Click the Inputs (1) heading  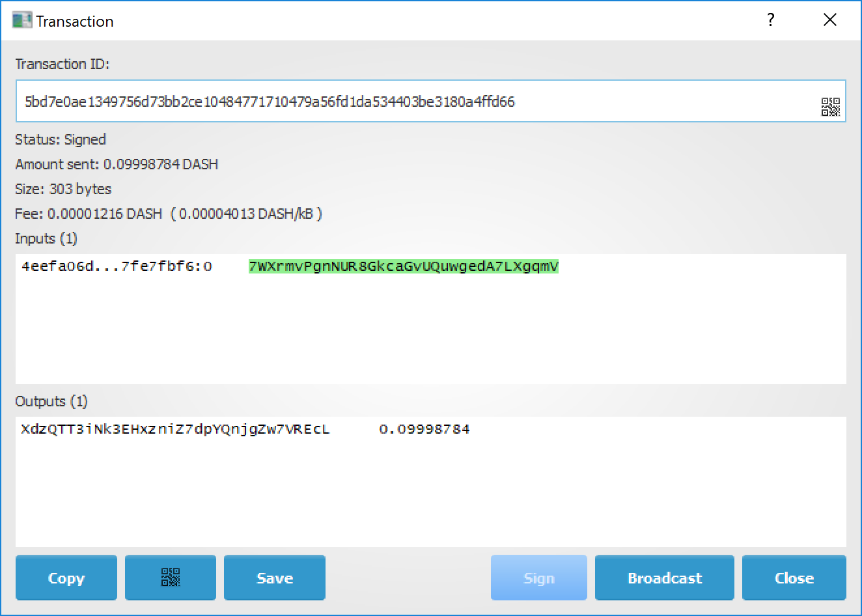pyautogui.click(x=46, y=238)
